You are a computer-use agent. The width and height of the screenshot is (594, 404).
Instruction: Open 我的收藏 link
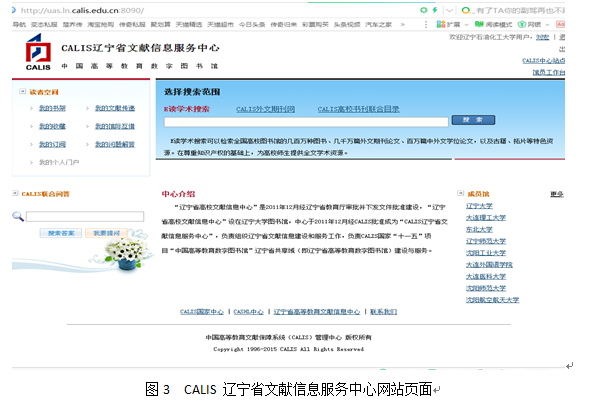pos(52,126)
